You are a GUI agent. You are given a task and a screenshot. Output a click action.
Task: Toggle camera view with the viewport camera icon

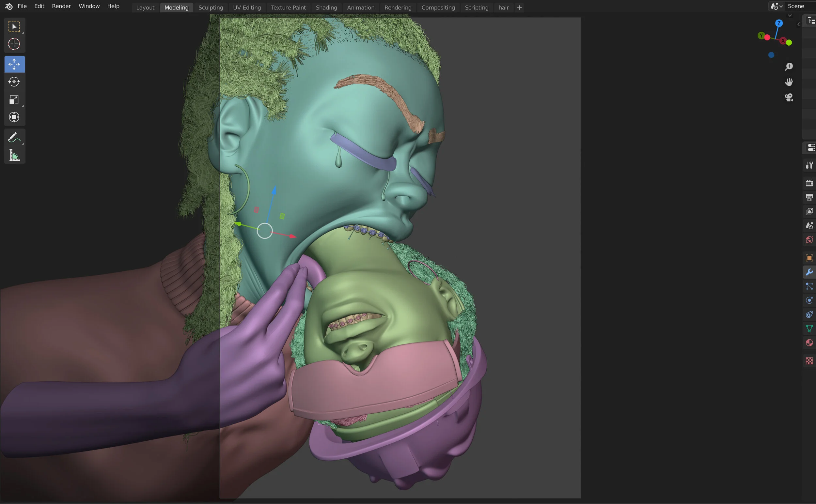[x=789, y=97]
